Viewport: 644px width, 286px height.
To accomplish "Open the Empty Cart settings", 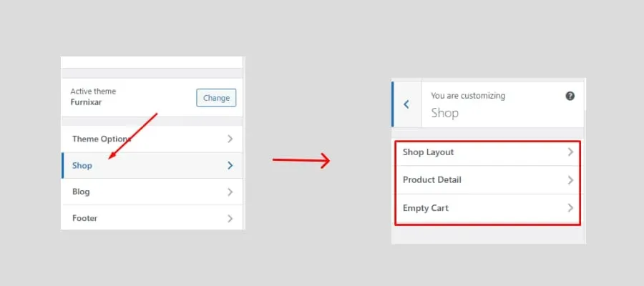I will click(x=488, y=209).
